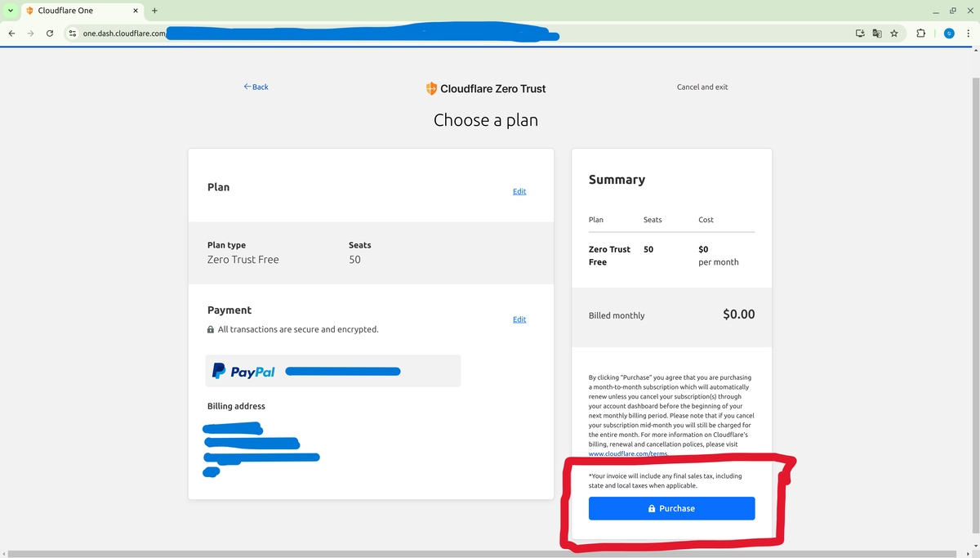Click the Choose a plan heading
The height and width of the screenshot is (558, 980).
[x=486, y=121]
